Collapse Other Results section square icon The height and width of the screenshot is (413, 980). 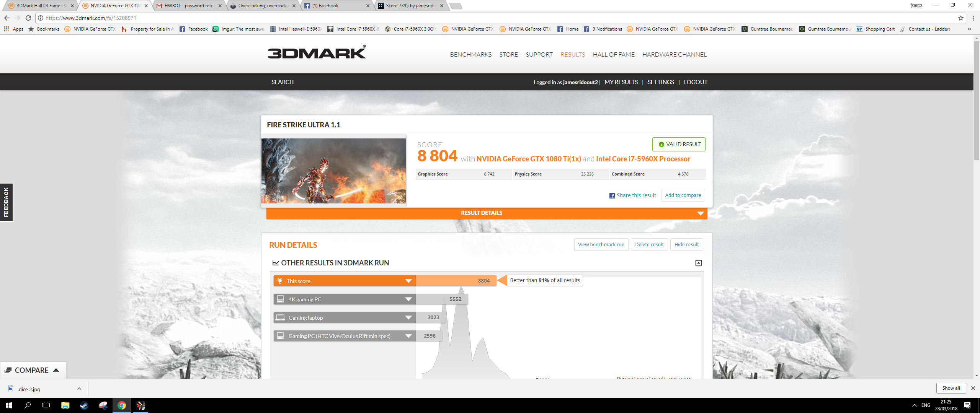tap(699, 263)
